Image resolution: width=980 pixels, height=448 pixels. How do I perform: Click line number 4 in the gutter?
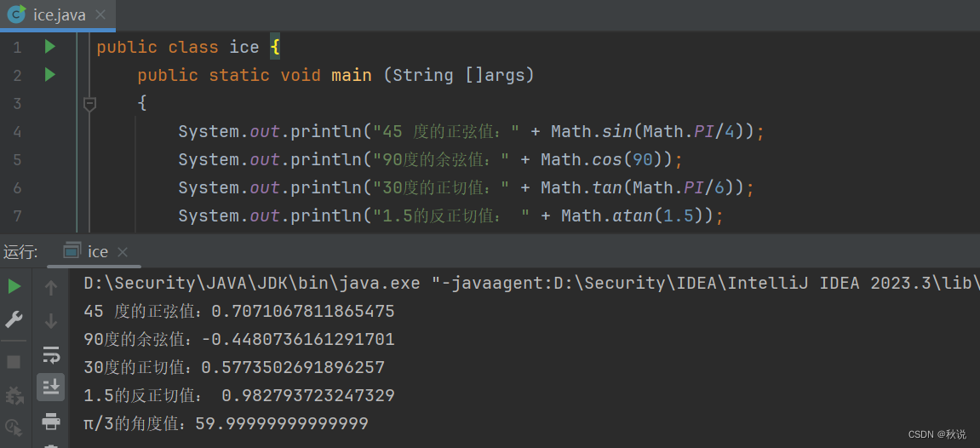tap(17, 132)
